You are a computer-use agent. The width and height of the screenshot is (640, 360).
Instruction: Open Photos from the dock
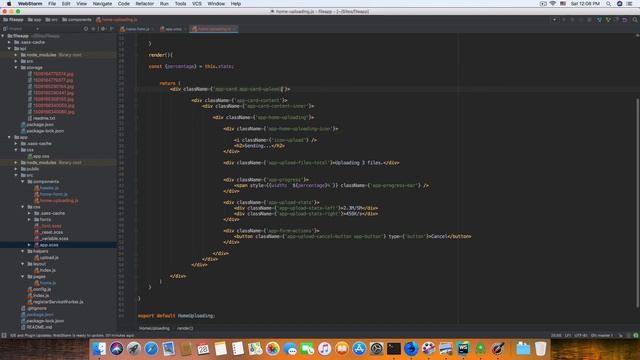[272, 349]
